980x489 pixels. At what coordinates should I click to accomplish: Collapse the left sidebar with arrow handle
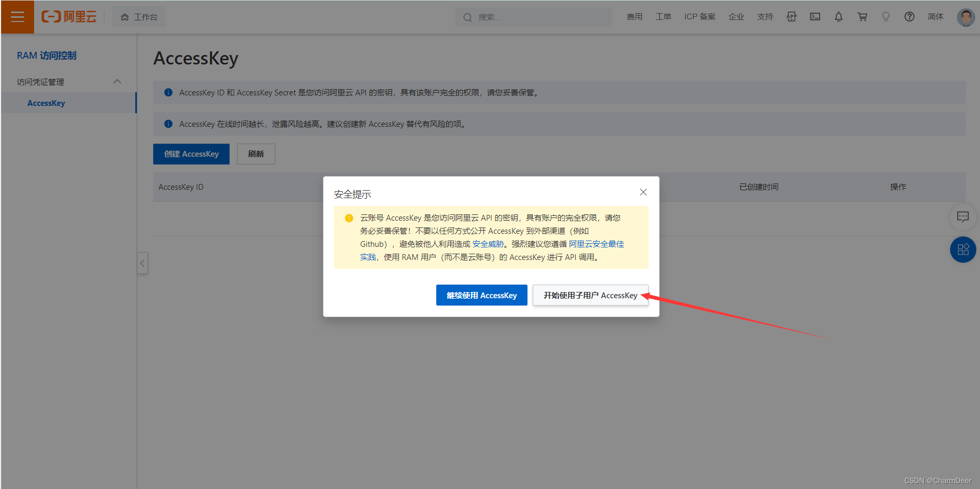point(142,263)
